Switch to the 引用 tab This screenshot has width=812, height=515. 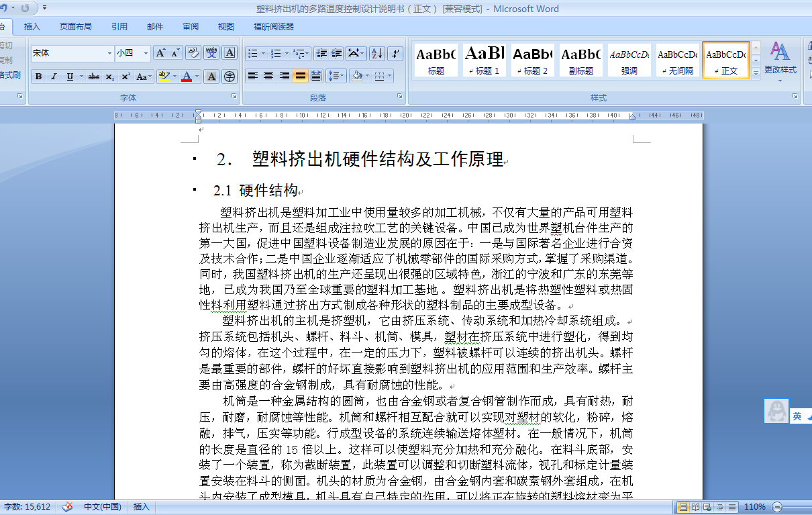119,27
